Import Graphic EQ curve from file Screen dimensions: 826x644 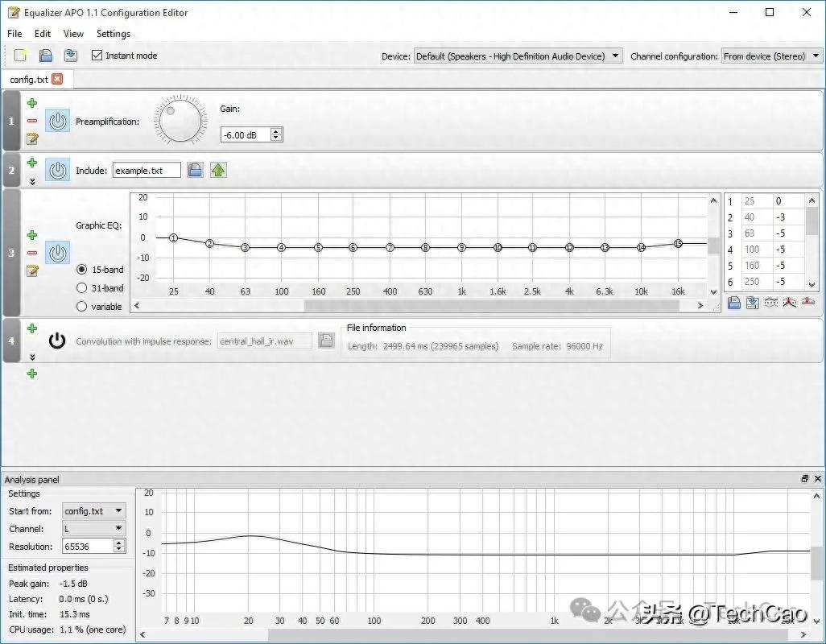[x=733, y=302]
